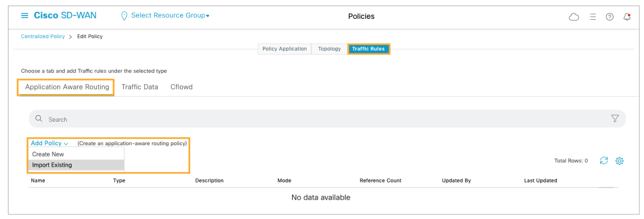Collapse the Add Policy dropdown
Image resolution: width=644 pixels, height=219 pixels.
pos(49,143)
